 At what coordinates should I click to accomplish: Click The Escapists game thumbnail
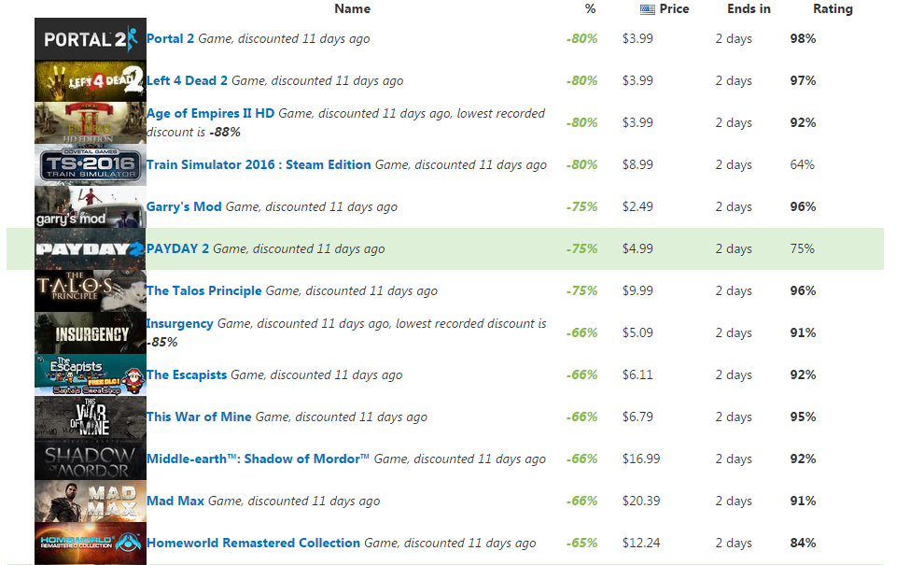coord(91,375)
